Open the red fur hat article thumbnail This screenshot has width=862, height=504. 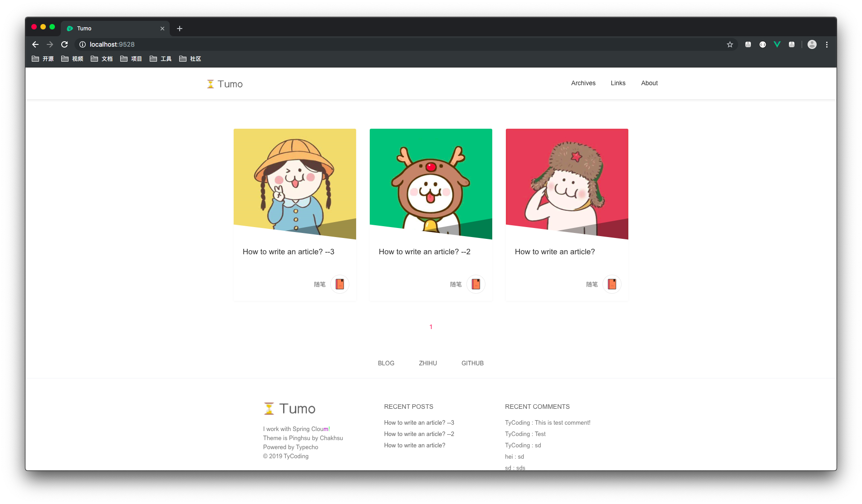point(567,184)
